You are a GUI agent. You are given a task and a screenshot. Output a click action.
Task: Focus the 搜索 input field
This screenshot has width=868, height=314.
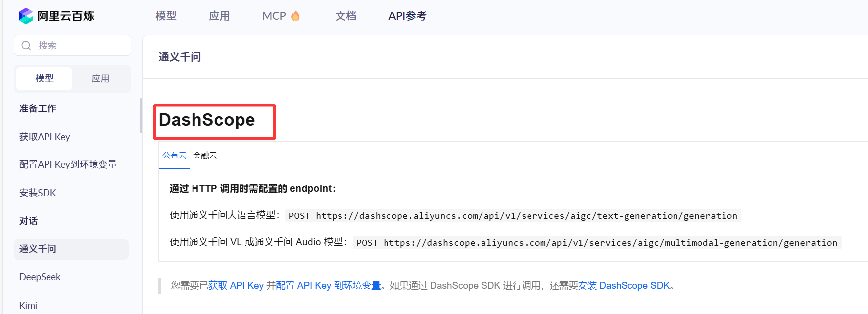click(72, 46)
